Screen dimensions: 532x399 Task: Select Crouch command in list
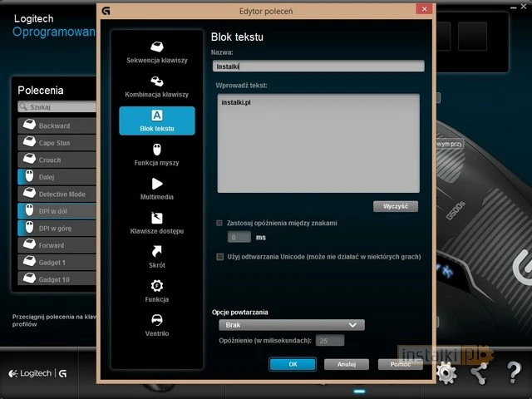pyautogui.click(x=57, y=160)
